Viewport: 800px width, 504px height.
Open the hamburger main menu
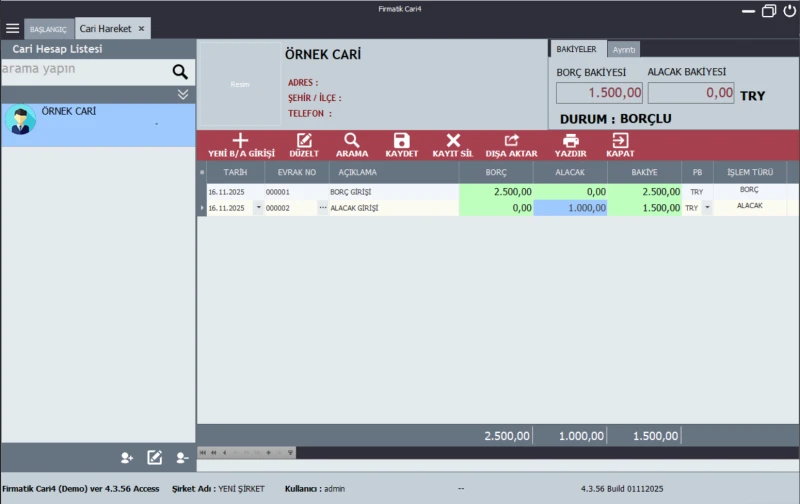coord(13,29)
